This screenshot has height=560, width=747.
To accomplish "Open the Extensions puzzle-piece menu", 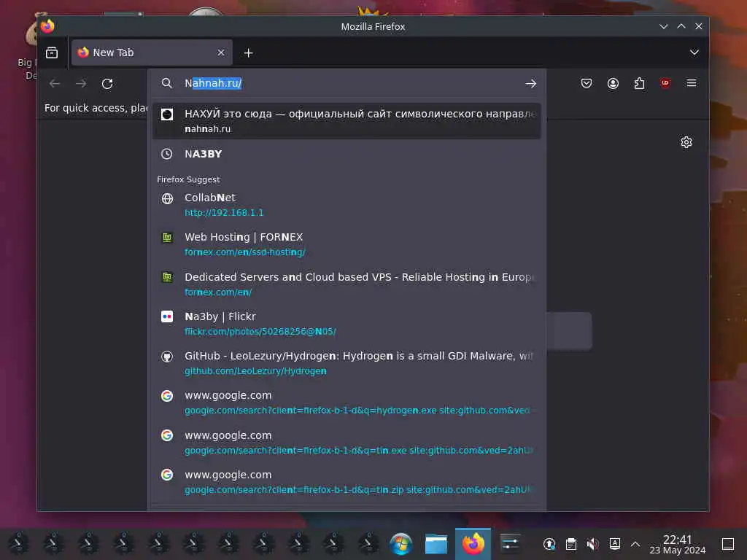I will (639, 83).
